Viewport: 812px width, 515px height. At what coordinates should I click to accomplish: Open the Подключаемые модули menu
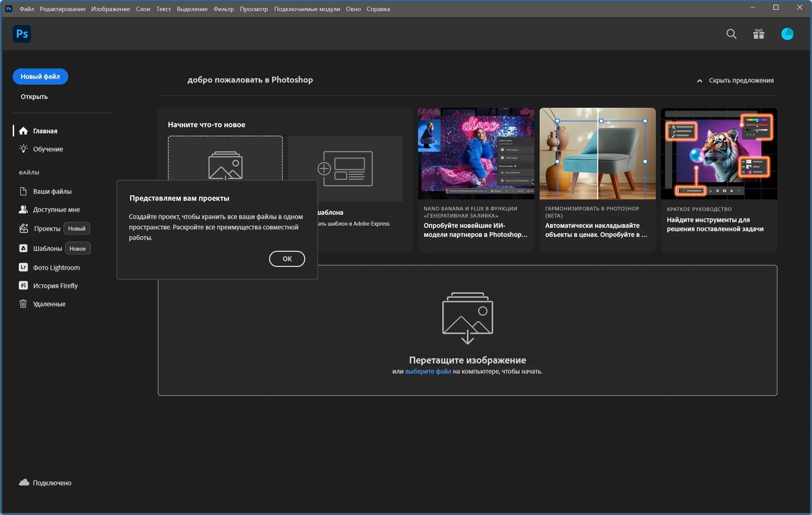307,9
